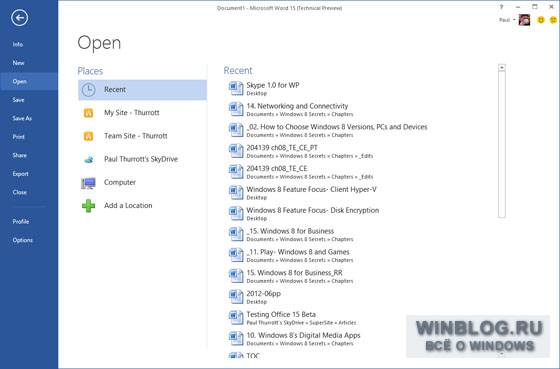
Task: Click the scroll up arrow of Recent list
Action: point(502,67)
